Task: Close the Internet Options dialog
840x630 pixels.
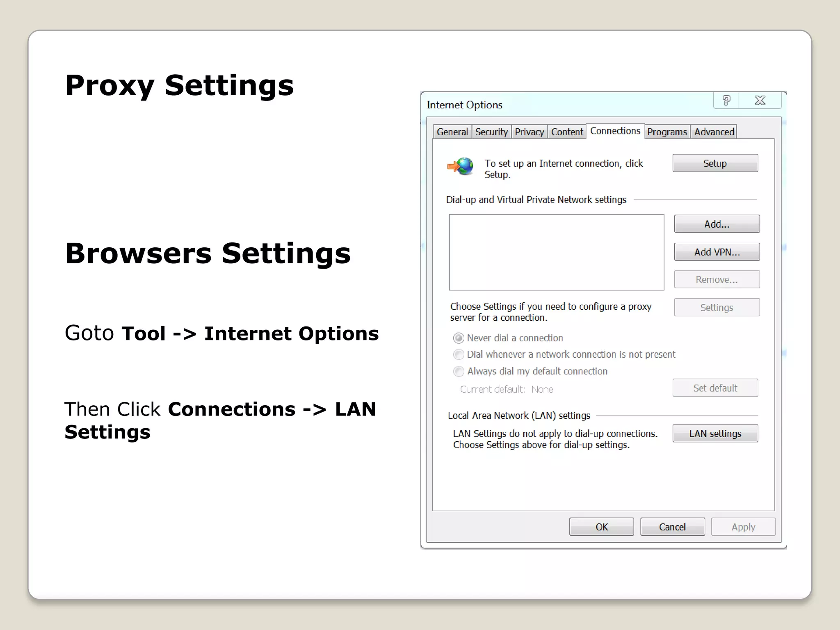Action: point(760,100)
